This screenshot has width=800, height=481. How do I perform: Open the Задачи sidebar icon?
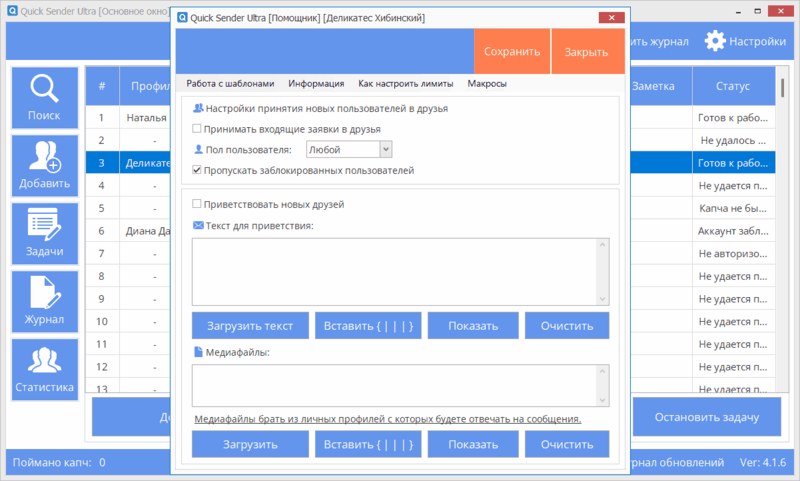point(43,226)
